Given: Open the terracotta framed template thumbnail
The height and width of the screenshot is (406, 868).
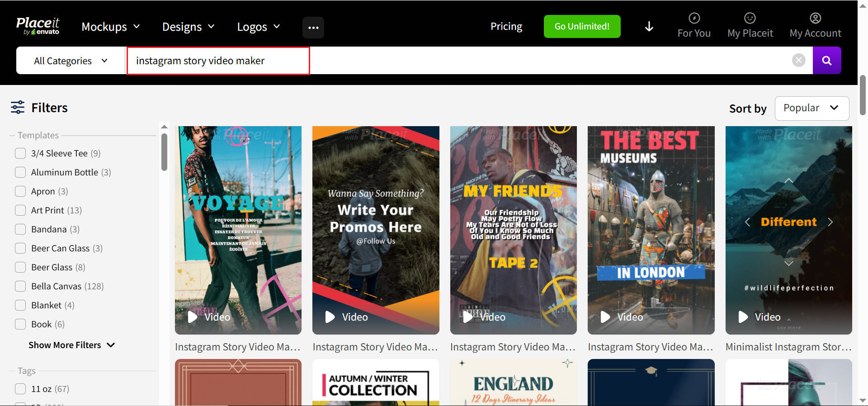Looking at the screenshot, I should pyautogui.click(x=238, y=382).
